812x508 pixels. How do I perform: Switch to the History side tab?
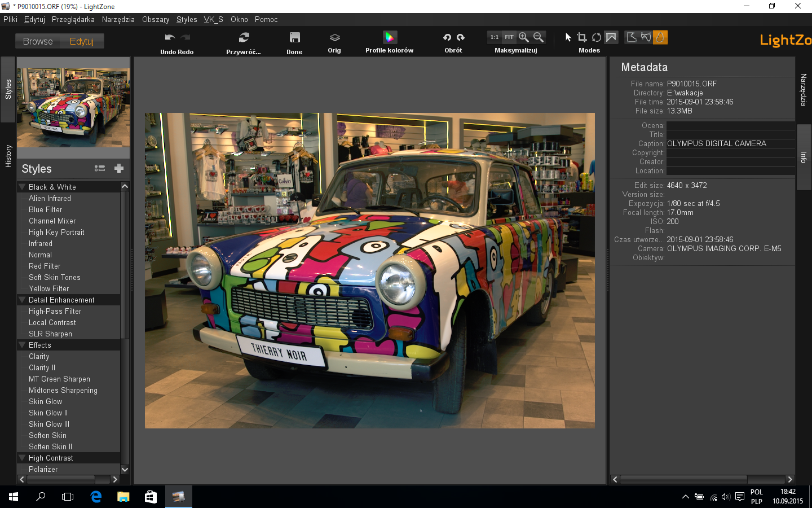[8, 156]
